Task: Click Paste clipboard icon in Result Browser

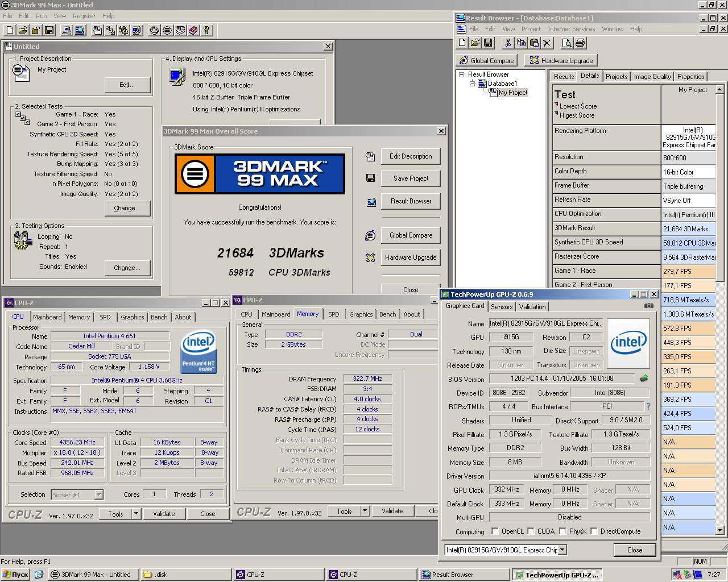Action: coord(534,43)
